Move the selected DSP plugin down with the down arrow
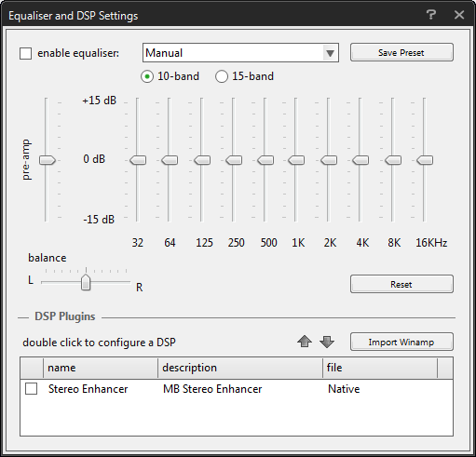Image resolution: width=476 pixels, height=457 pixels. 327,342
